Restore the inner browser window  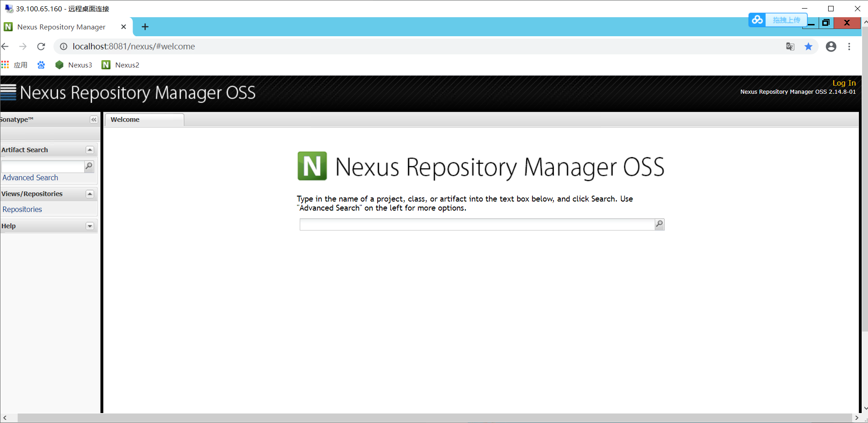click(x=826, y=23)
